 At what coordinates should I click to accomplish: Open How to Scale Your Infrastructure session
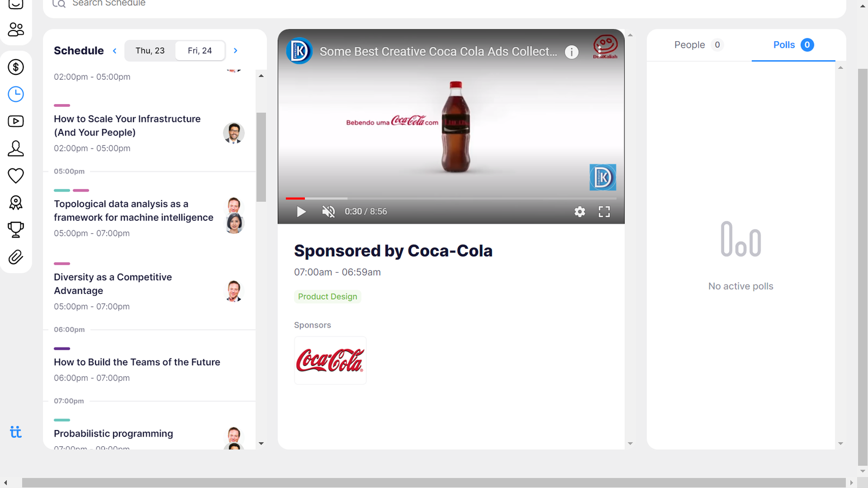(x=149, y=129)
